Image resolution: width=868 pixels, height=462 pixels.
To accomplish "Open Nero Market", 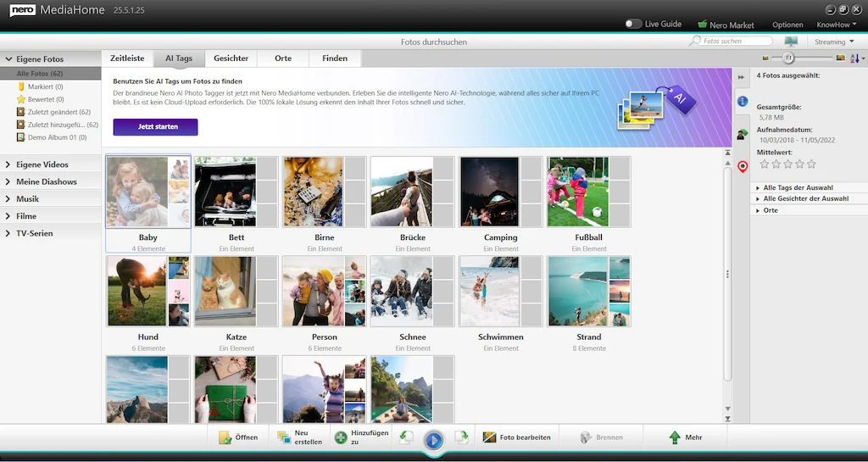I will [x=726, y=25].
